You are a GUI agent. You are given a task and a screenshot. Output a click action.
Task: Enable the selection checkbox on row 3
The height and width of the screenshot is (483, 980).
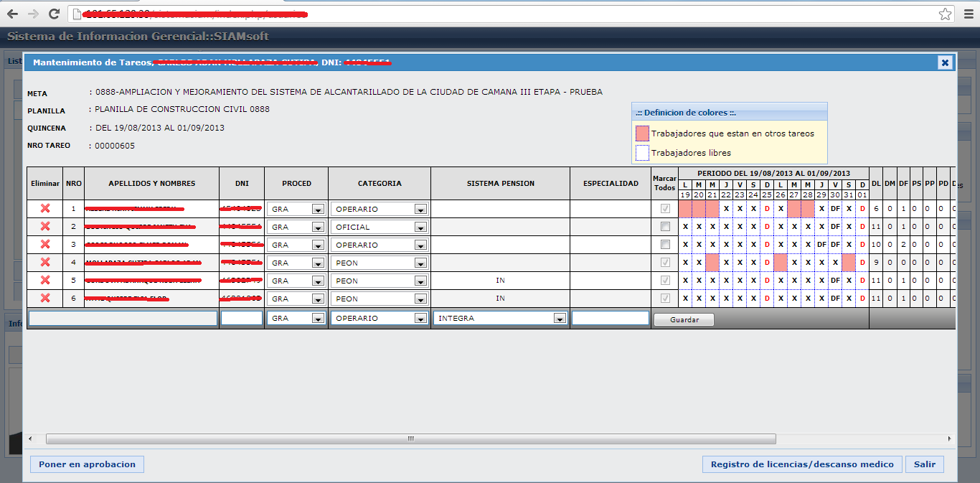[664, 245]
